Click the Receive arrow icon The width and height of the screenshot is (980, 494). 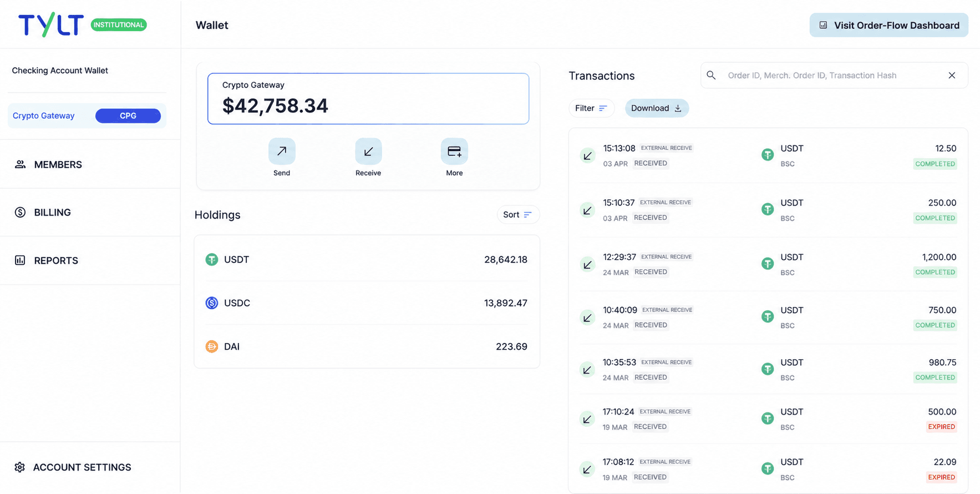point(368,151)
